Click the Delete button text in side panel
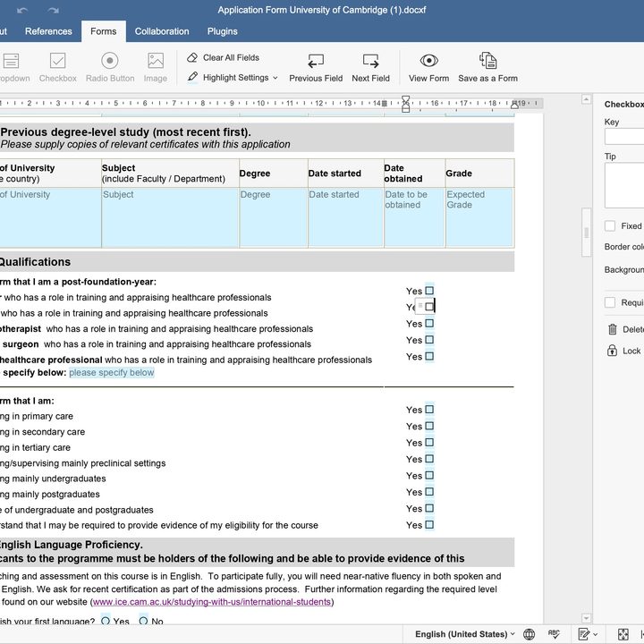This screenshot has width=644, height=644. pos(633,329)
